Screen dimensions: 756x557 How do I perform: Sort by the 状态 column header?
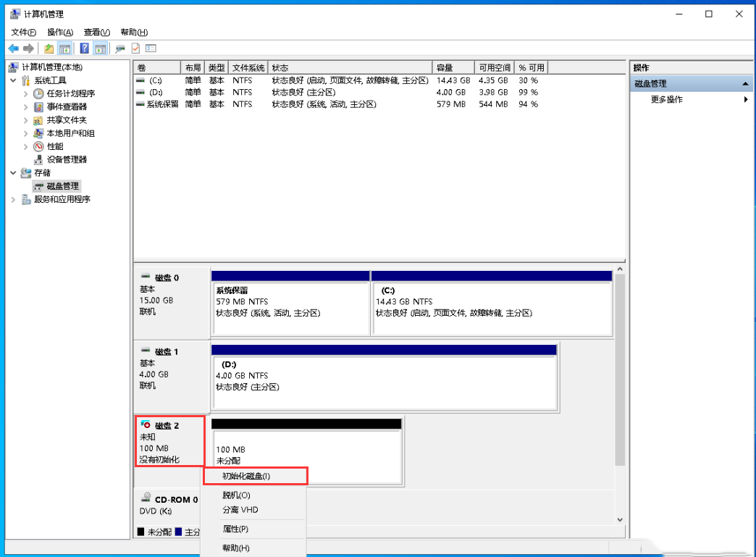pyautogui.click(x=350, y=67)
